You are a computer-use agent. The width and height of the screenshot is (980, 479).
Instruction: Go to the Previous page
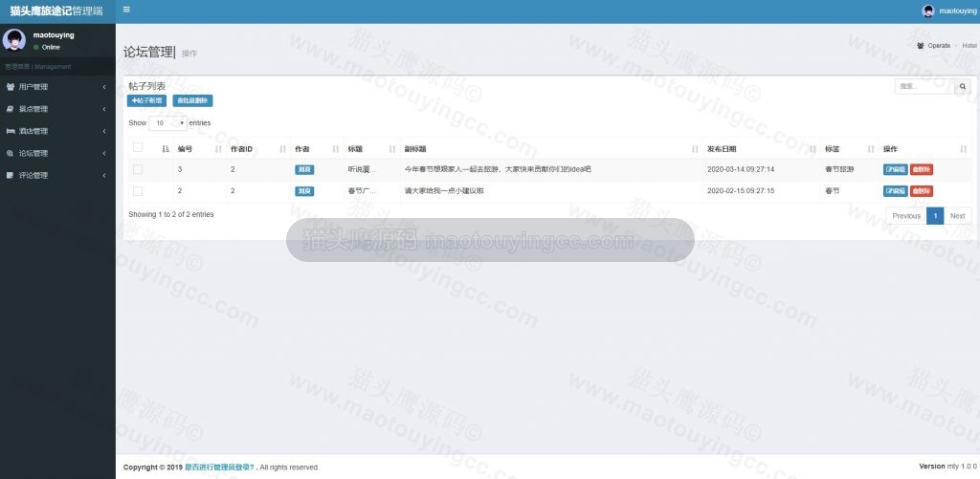906,216
